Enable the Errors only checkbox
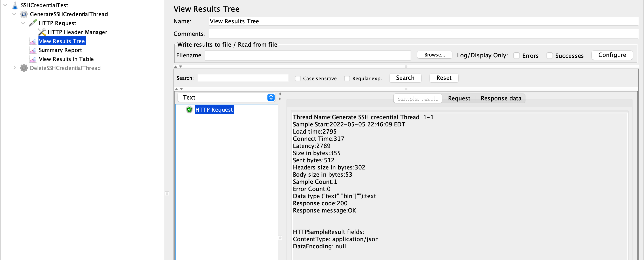Screen dimensions: 644x260 tap(516, 56)
